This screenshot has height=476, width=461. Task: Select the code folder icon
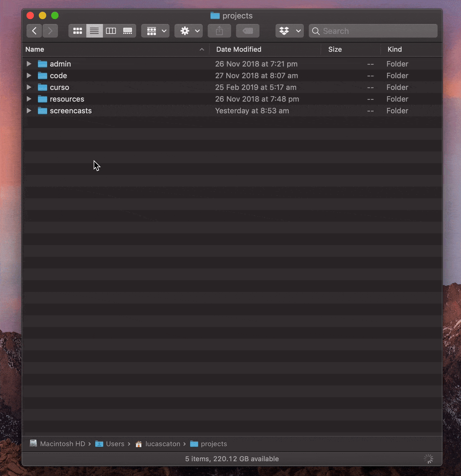43,75
